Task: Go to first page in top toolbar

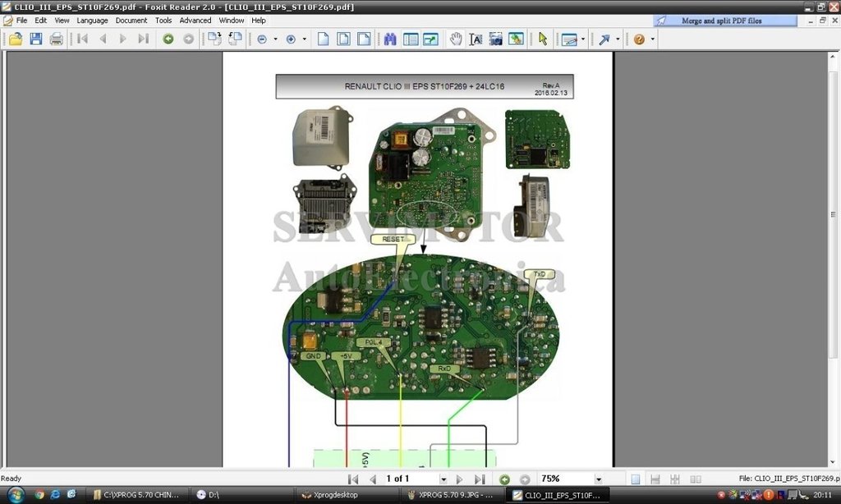Action: click(83, 39)
